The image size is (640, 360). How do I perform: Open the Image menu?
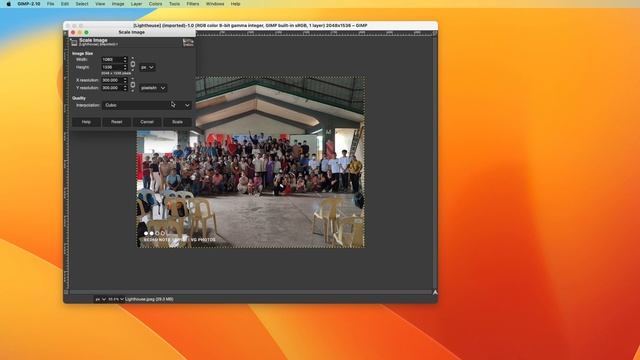tap(118, 4)
